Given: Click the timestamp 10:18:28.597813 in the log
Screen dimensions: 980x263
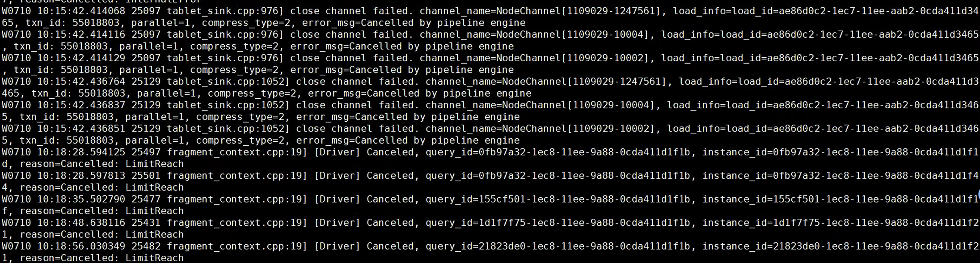Looking at the screenshot, I should click(81, 176).
